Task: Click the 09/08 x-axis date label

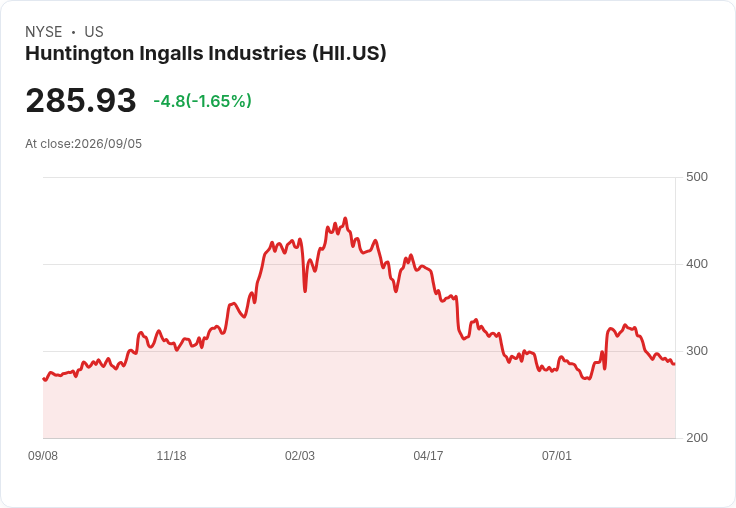Action: [43, 455]
